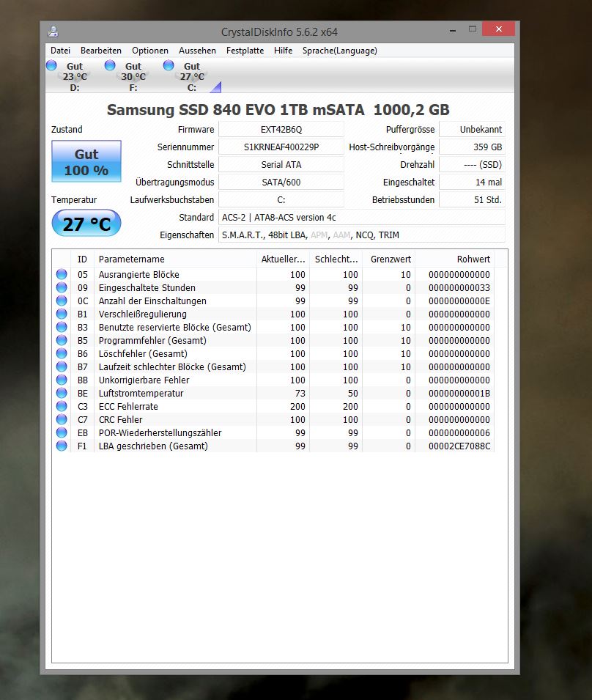The image size is (592, 700).
Task: Click the Aktueller... column header
Action: (x=284, y=259)
